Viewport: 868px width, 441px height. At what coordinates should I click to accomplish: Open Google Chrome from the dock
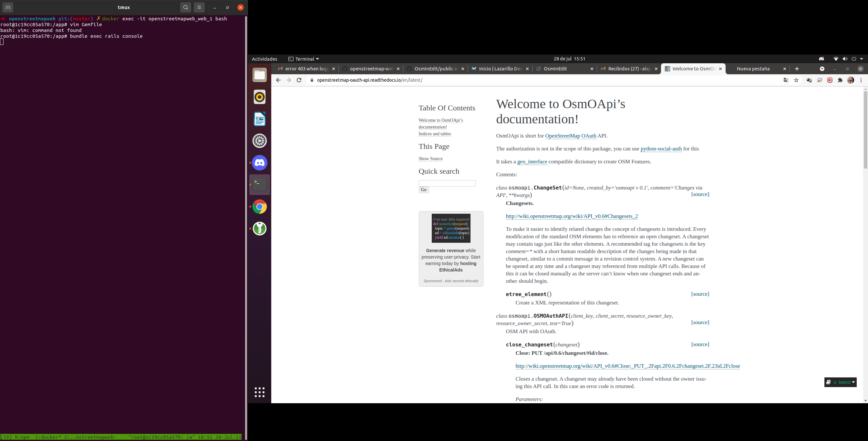point(259,207)
